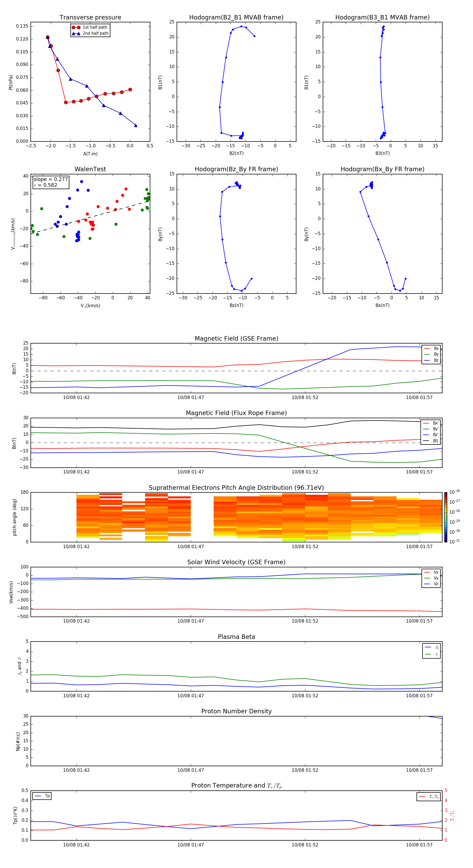Click the "Bz(nT)" x-axis label
The image size is (473, 868).
(236, 305)
